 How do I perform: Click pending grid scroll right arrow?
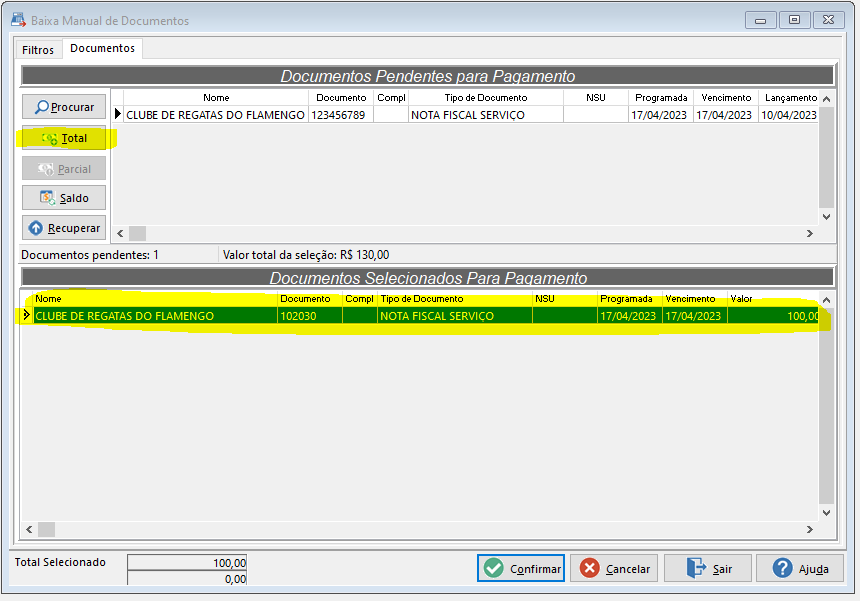pyautogui.click(x=810, y=234)
